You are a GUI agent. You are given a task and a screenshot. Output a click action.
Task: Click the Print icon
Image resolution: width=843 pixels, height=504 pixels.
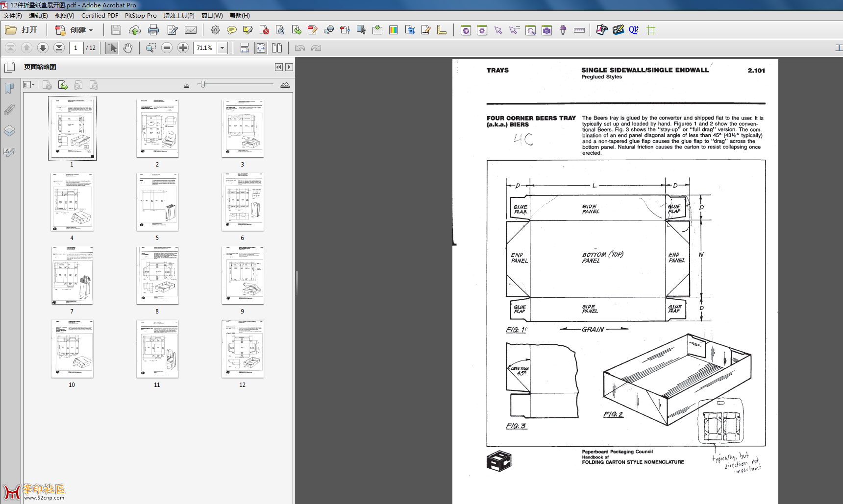pyautogui.click(x=153, y=30)
